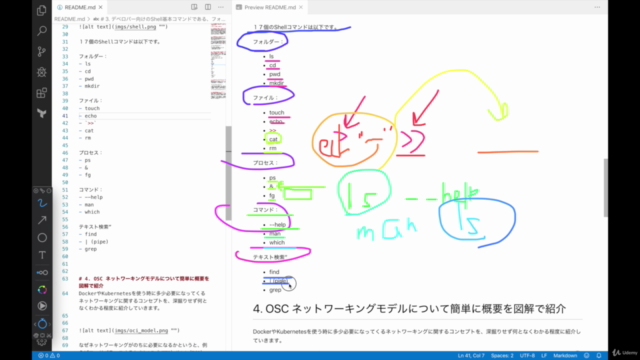Click 'find' in the preview list
The width and height of the screenshot is (640, 360).
(x=274, y=272)
